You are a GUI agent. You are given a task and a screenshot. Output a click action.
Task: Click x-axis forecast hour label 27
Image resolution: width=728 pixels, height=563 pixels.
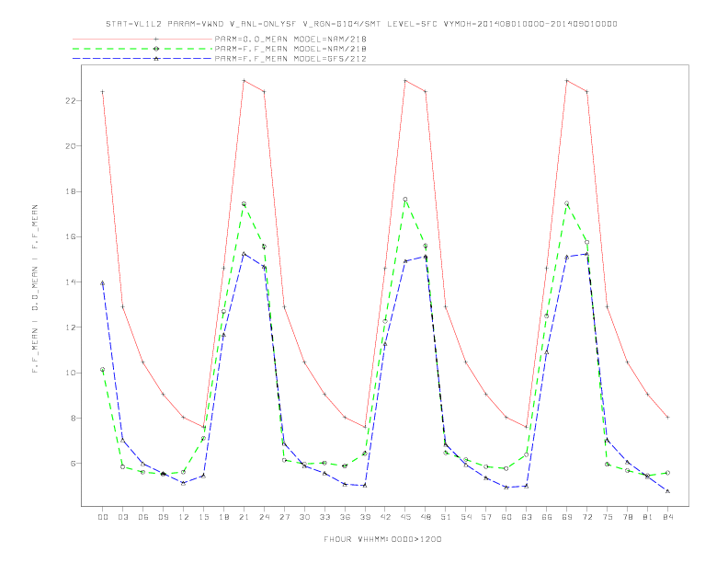point(284,517)
